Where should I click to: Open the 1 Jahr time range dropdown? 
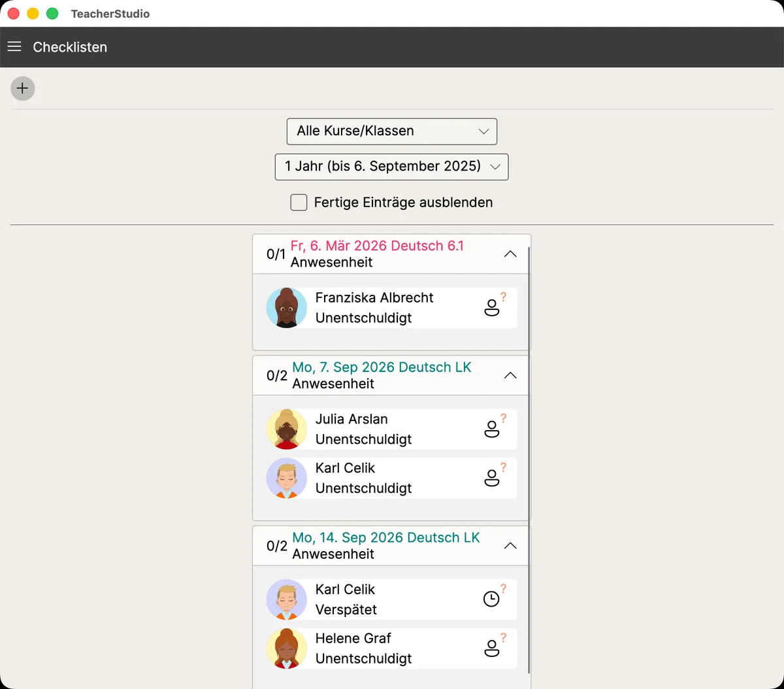[392, 166]
